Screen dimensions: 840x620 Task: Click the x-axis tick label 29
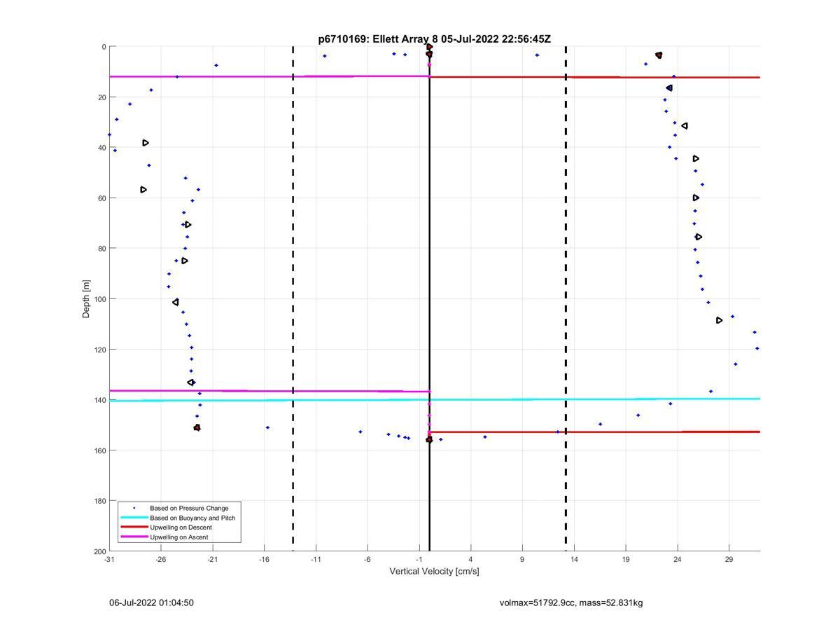(729, 559)
